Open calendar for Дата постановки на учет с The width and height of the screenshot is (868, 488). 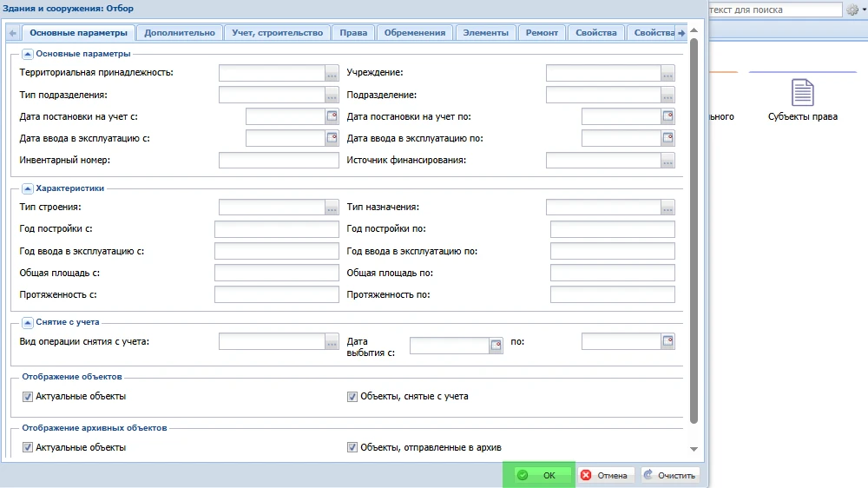point(332,116)
